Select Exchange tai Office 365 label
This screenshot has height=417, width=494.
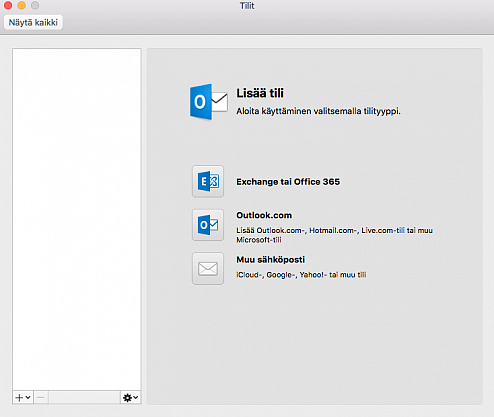click(x=288, y=182)
